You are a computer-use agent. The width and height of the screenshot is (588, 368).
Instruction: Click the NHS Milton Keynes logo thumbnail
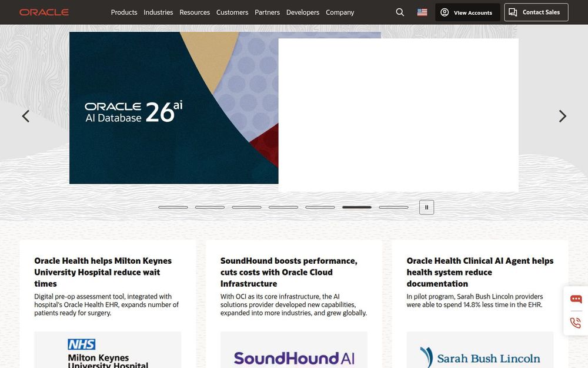coord(108,350)
